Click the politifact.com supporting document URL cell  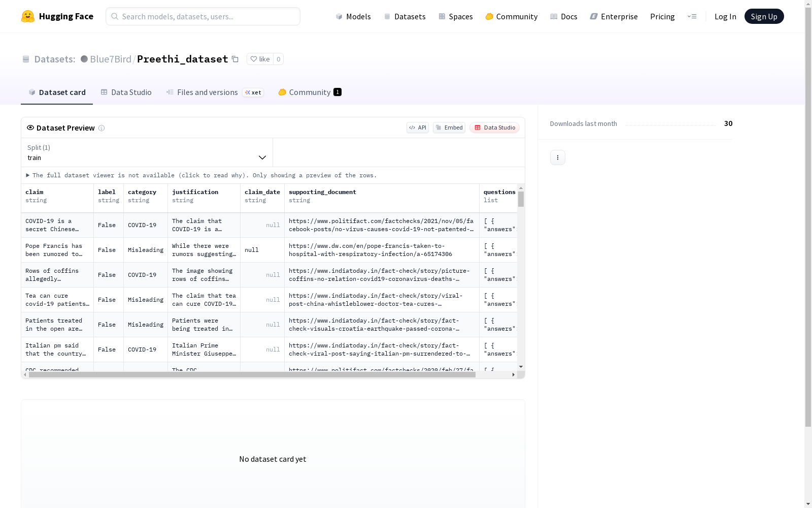(x=382, y=225)
